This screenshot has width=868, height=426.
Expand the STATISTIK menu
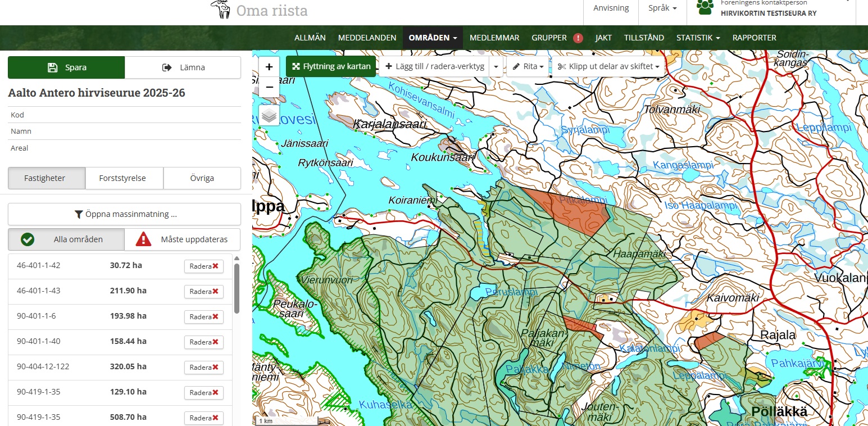click(698, 38)
